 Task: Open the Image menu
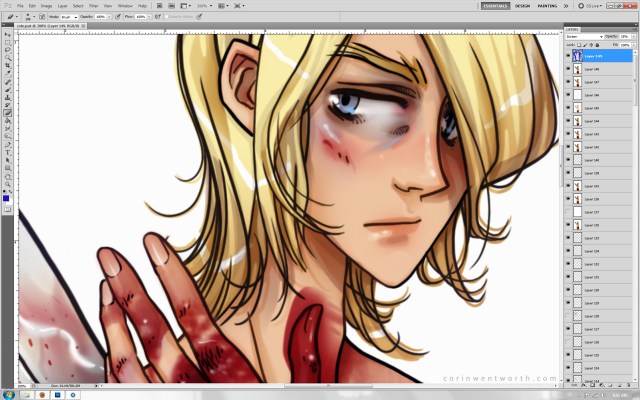click(x=46, y=6)
